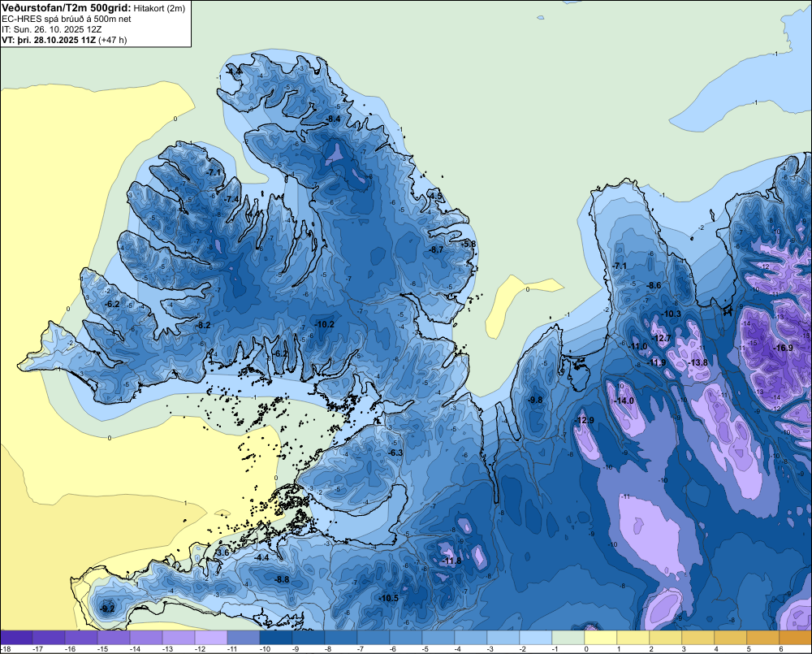This screenshot has width=812, height=654.
Task: Select the darkest purple swatch between -18 and -17
Action: [16, 638]
